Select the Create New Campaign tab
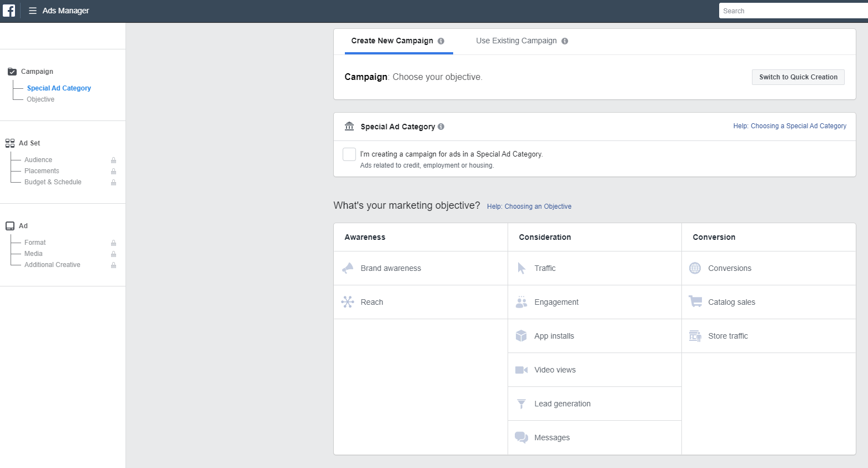The width and height of the screenshot is (868, 468). [x=392, y=41]
